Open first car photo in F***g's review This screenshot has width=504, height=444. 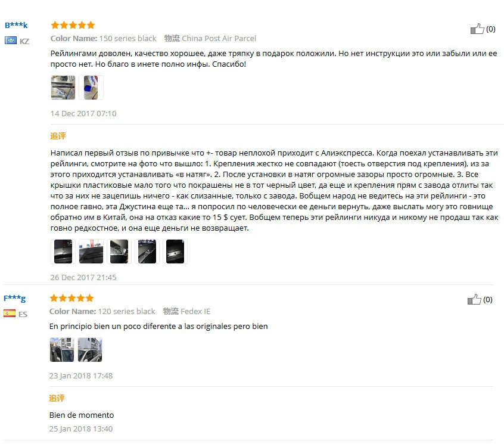[x=62, y=350]
